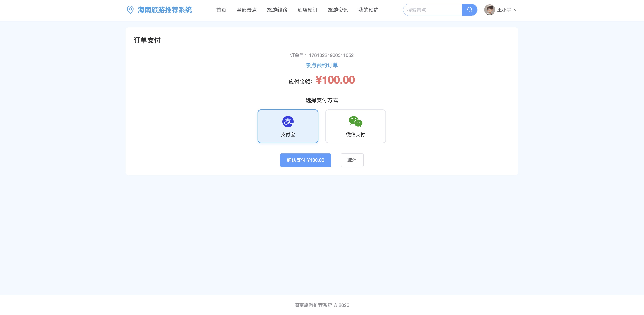Click the 景点预约订单 label
Image resolution: width=644 pixels, height=315 pixels.
(322, 65)
